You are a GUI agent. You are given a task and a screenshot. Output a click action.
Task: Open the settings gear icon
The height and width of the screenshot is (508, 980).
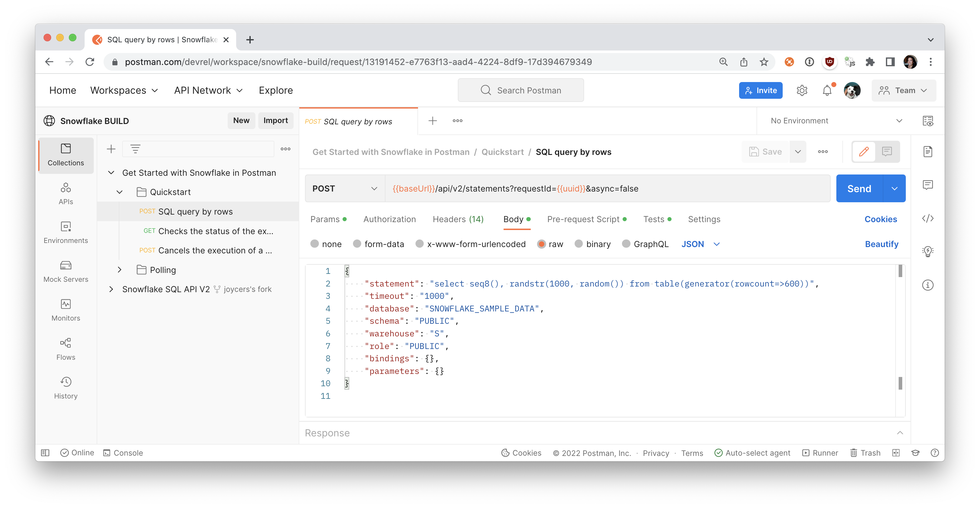(802, 91)
